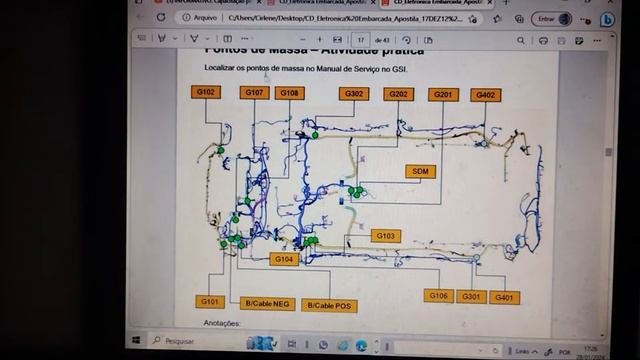Viewport: 640px width, 360px height.
Task: Open Microsoft Edge from the taskbar
Action: 361,346
